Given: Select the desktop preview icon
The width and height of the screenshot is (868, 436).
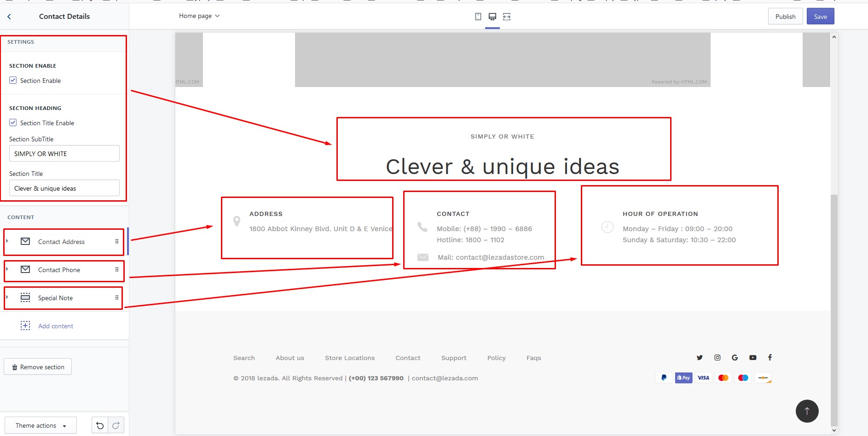Looking at the screenshot, I should pyautogui.click(x=492, y=17).
